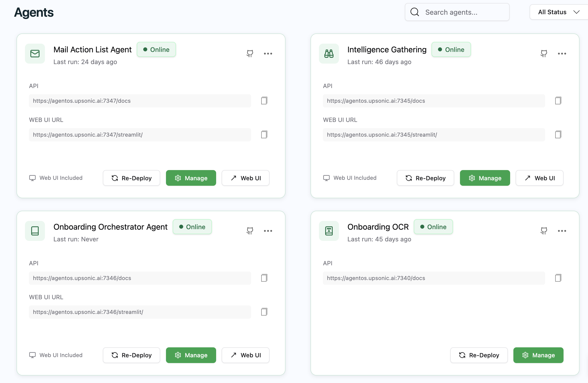588x383 pixels.
Task: Manage the Intelligence Gathering agent
Action: click(485, 178)
